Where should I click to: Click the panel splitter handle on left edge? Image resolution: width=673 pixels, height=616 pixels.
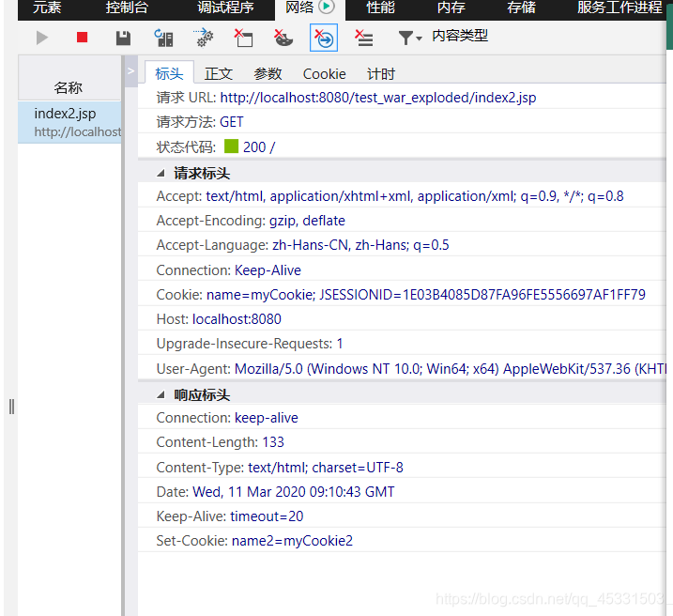[x=11, y=407]
